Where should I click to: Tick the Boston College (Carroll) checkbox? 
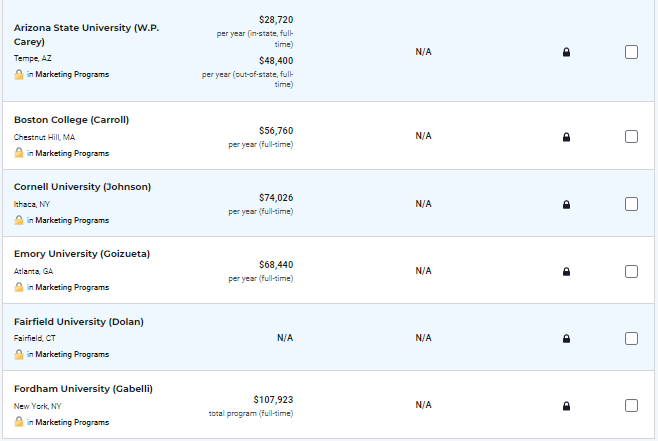pyautogui.click(x=631, y=136)
